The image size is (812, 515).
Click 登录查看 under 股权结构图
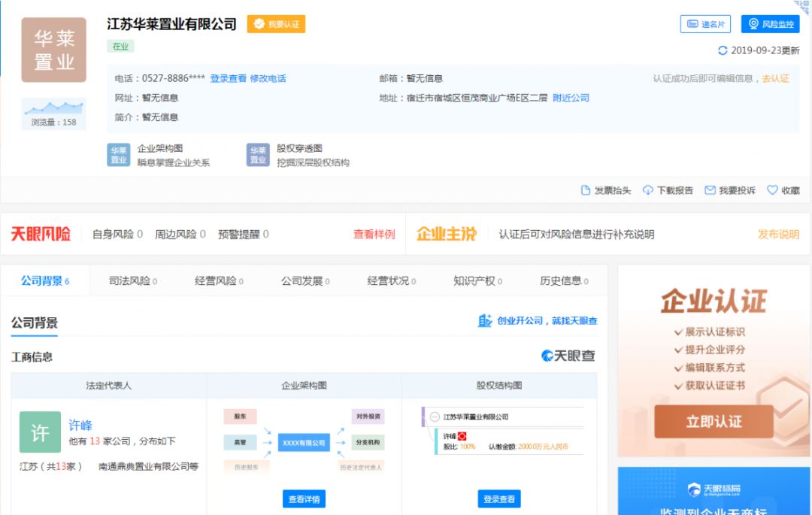[499, 499]
